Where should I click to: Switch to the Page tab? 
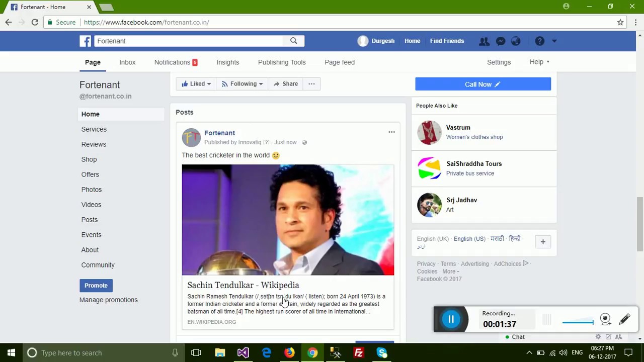tap(93, 62)
